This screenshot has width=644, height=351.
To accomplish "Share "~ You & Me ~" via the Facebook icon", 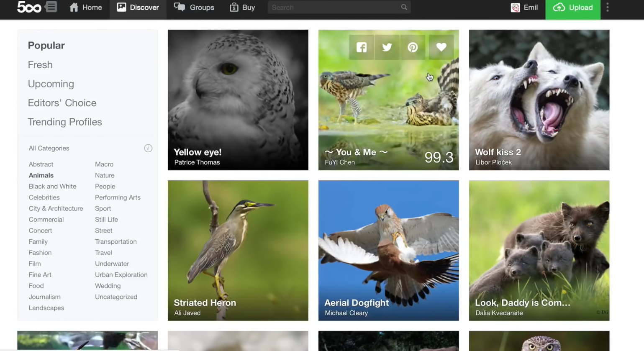I will tap(361, 47).
